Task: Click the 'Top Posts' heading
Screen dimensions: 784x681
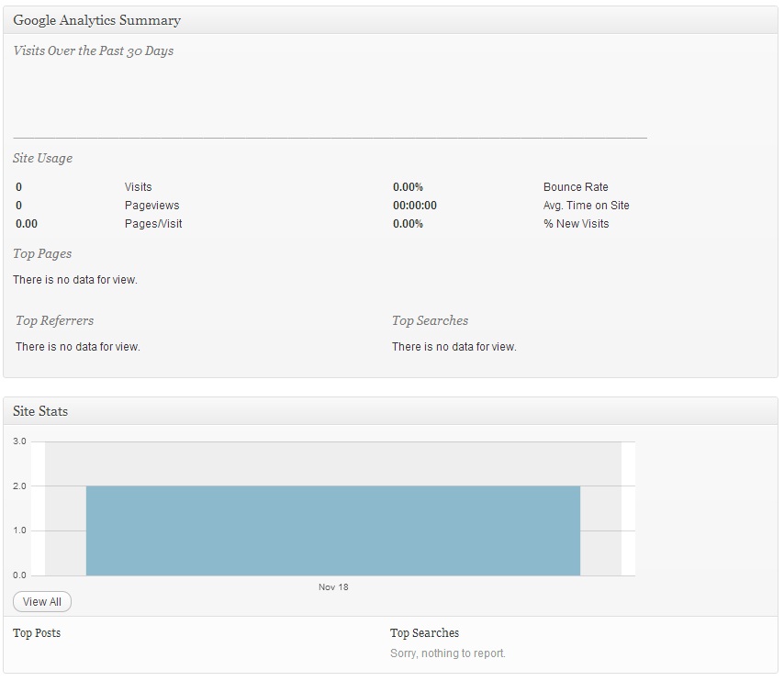Action: point(37,633)
